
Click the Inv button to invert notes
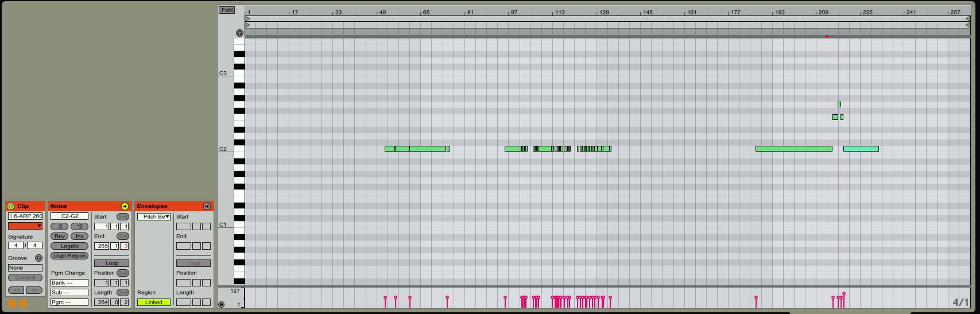coord(79,236)
